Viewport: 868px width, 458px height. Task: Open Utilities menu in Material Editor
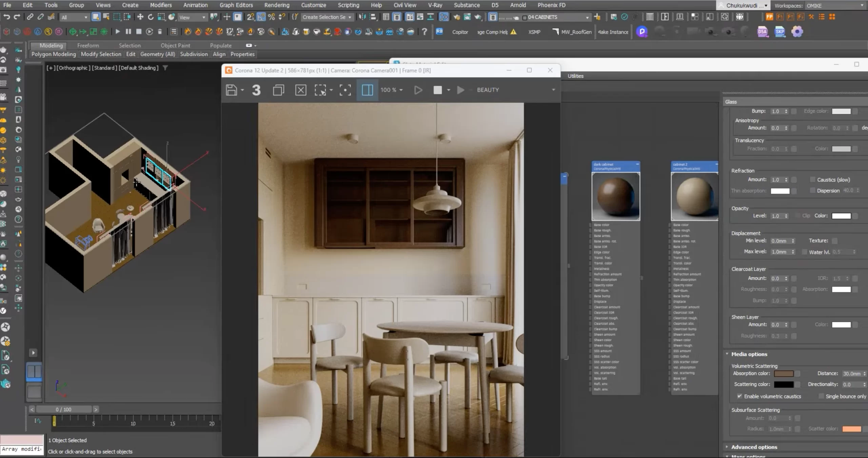(575, 76)
